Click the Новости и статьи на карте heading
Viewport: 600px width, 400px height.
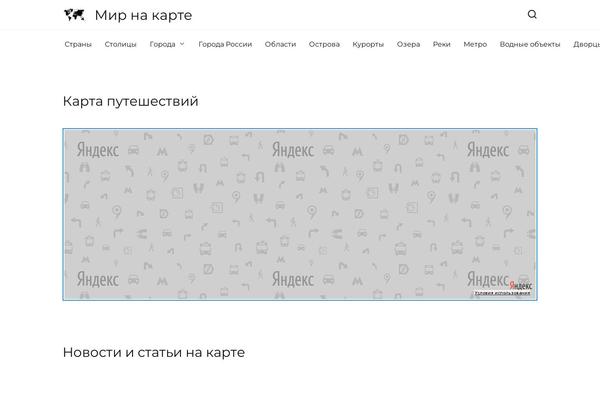153,352
